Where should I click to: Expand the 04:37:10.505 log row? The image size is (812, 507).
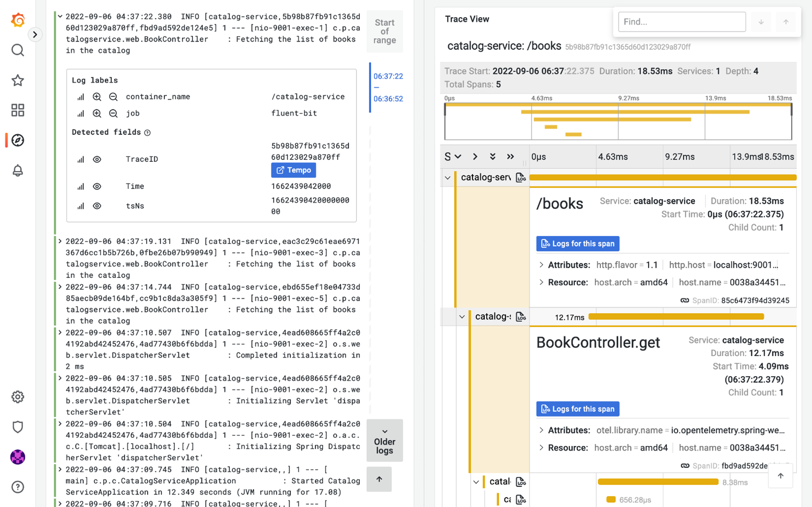click(x=60, y=379)
